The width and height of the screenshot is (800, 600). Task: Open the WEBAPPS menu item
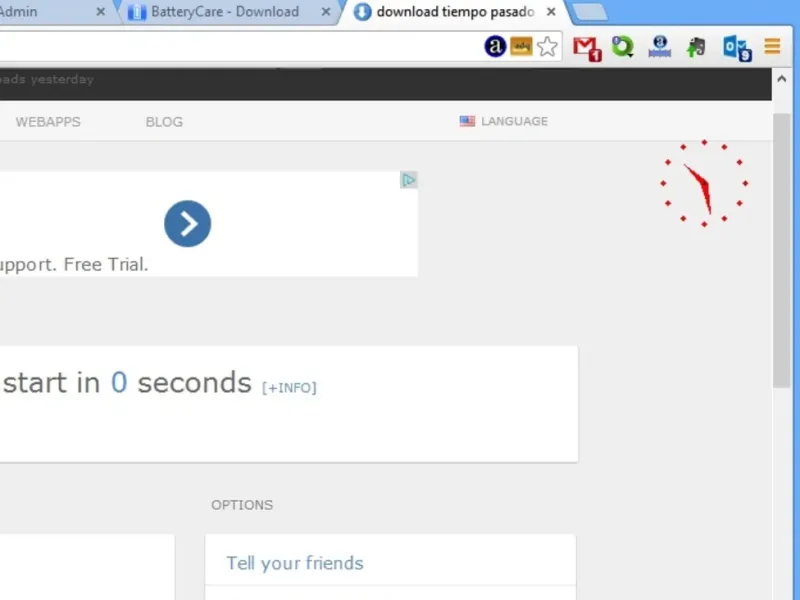(48, 122)
